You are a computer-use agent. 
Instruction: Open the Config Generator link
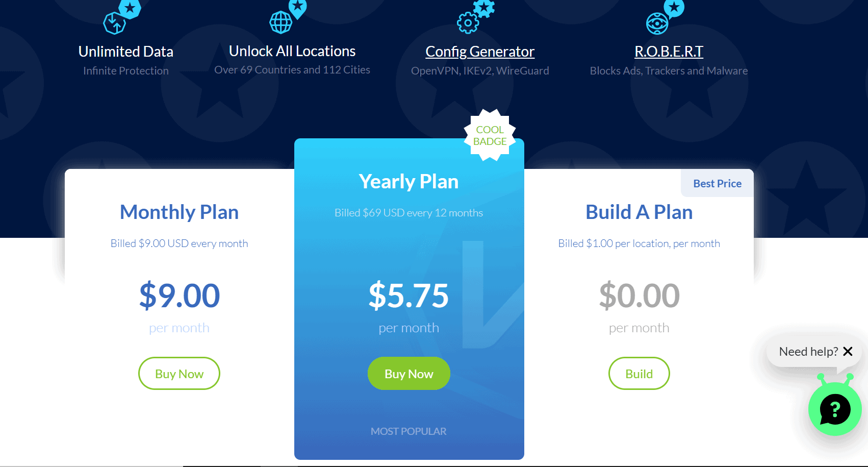[x=480, y=52]
